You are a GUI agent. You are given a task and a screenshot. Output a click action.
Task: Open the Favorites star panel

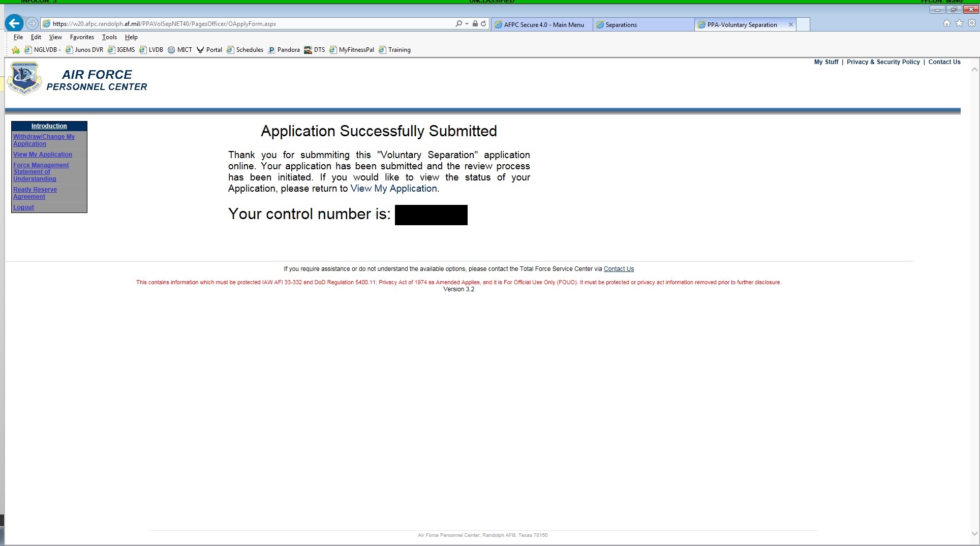pyautogui.click(x=960, y=23)
